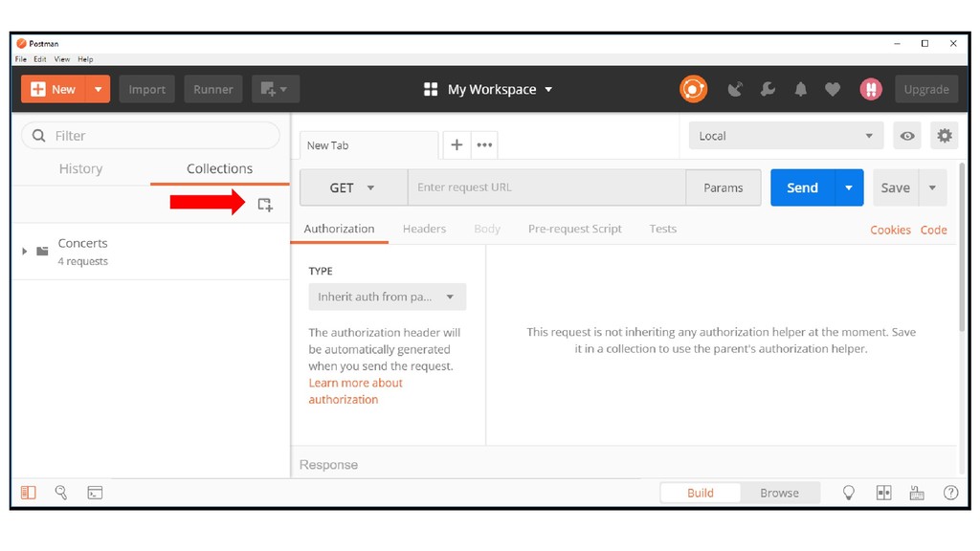The width and height of the screenshot is (980, 551).
Task: Click the satellite interceptor icon
Action: [x=735, y=89]
